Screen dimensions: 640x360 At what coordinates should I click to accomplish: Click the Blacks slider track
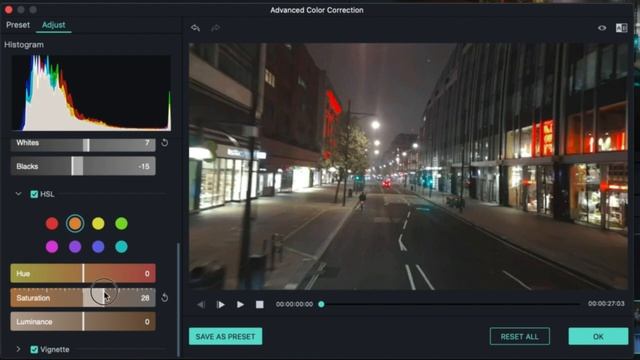click(x=83, y=166)
